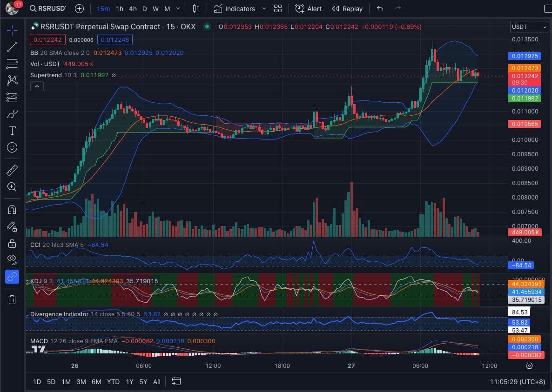Collapse the indicator legend with chevron

pyautogui.click(x=36, y=86)
